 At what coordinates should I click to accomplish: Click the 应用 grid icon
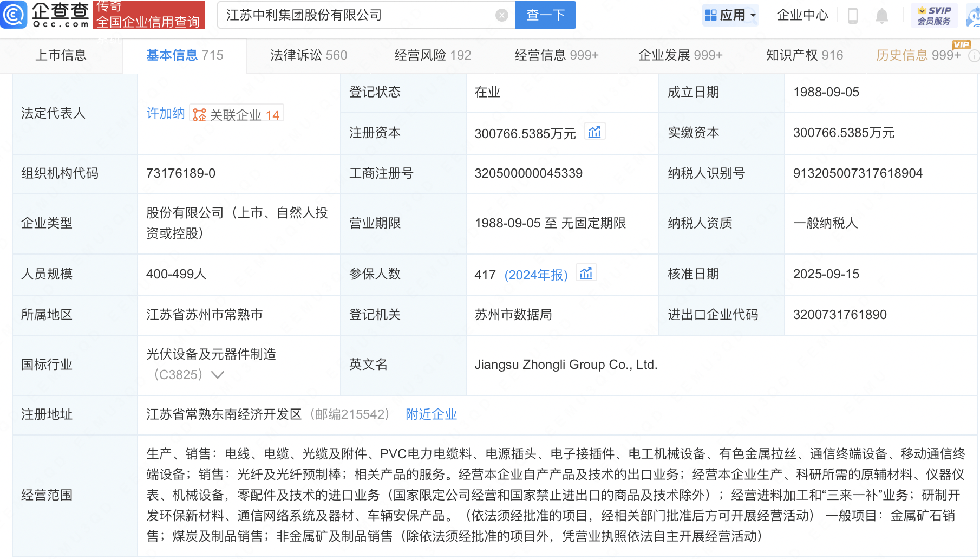(x=711, y=15)
